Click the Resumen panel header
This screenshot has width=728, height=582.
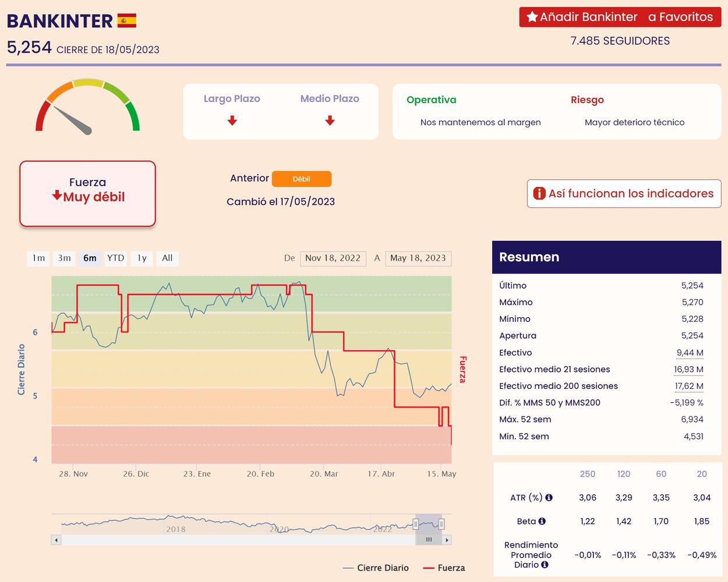(606, 257)
